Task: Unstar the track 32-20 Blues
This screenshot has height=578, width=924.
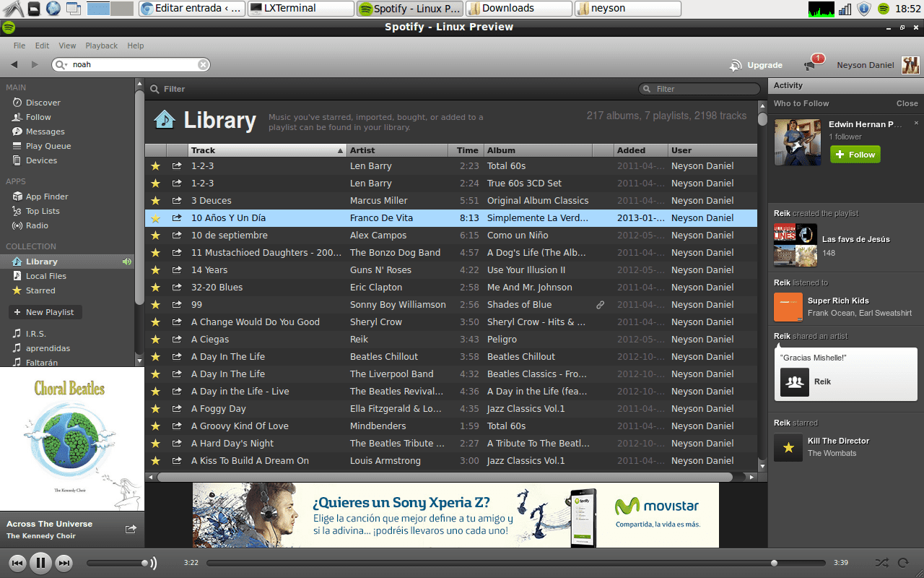Action: pos(155,288)
